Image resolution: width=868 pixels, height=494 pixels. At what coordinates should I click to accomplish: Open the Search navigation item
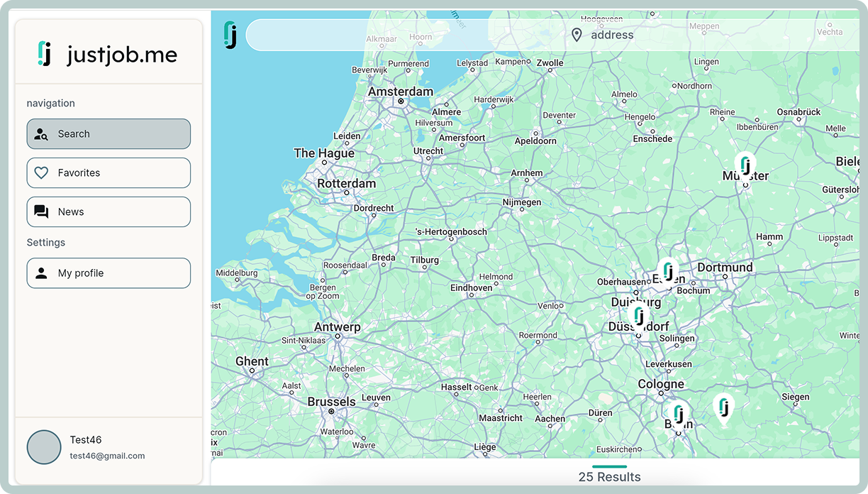tap(108, 133)
